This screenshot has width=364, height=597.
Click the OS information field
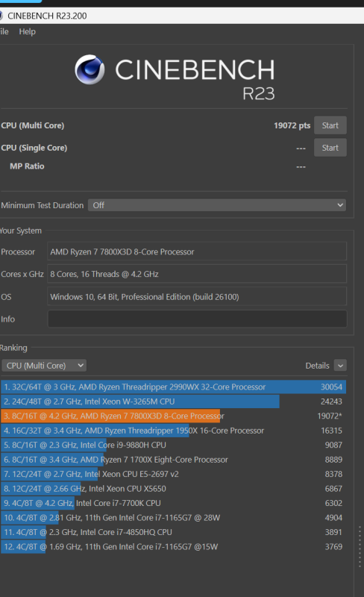[x=197, y=296]
